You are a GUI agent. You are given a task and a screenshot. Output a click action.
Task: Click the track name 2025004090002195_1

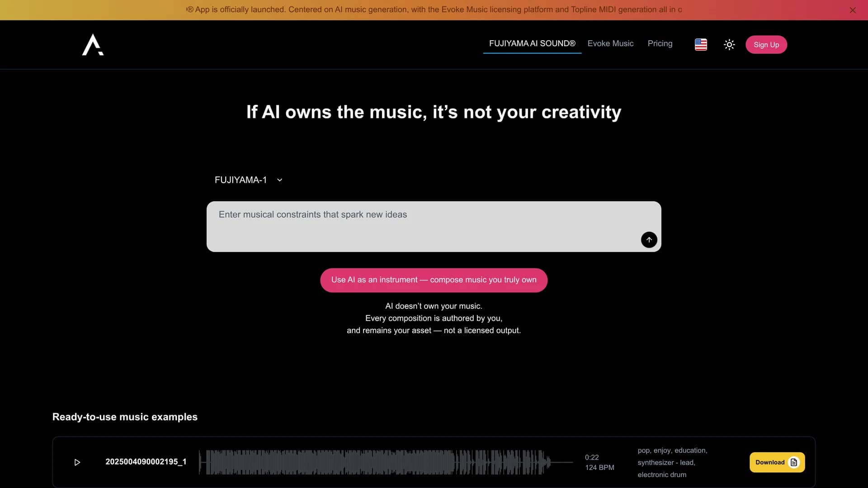coord(146,462)
